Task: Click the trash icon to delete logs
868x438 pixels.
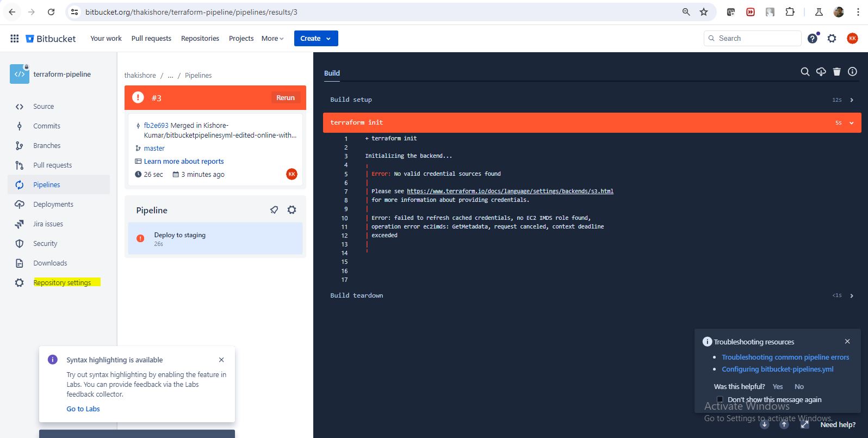Action: (x=836, y=72)
